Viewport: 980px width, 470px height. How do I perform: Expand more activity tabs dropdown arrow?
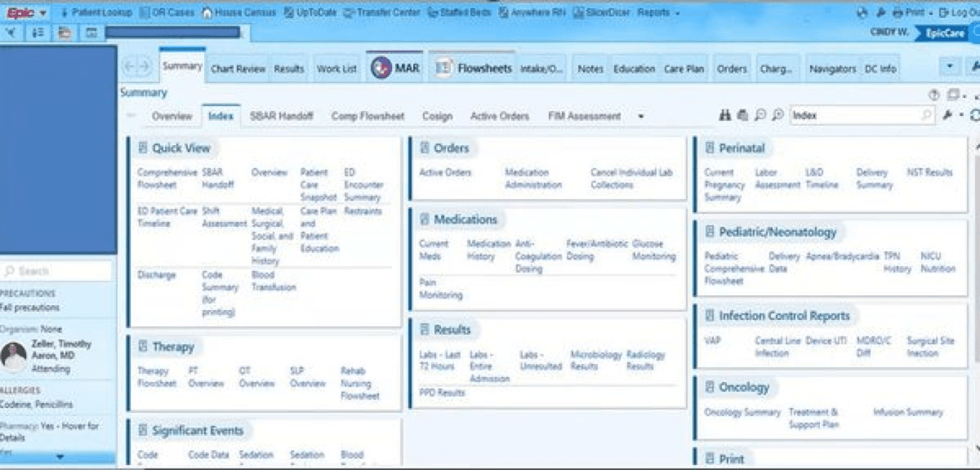[949, 68]
